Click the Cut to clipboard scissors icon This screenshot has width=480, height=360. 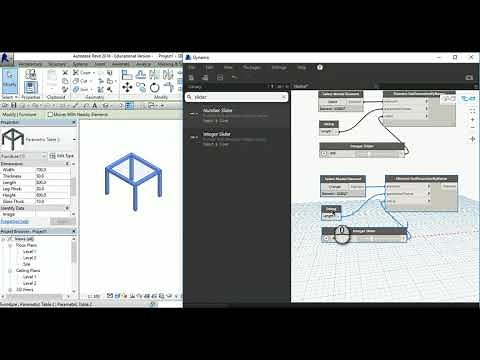65,73
